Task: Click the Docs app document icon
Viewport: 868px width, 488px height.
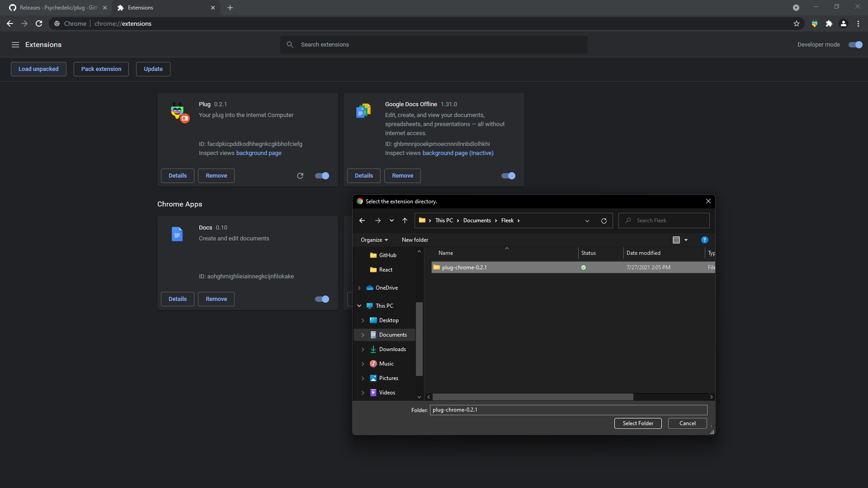Action: [x=177, y=234]
